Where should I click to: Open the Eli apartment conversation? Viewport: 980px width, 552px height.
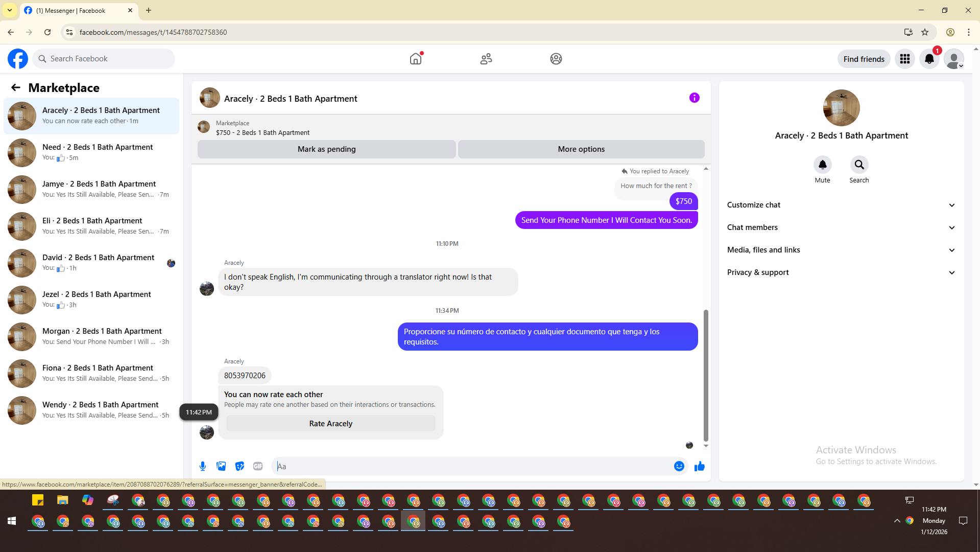click(91, 226)
